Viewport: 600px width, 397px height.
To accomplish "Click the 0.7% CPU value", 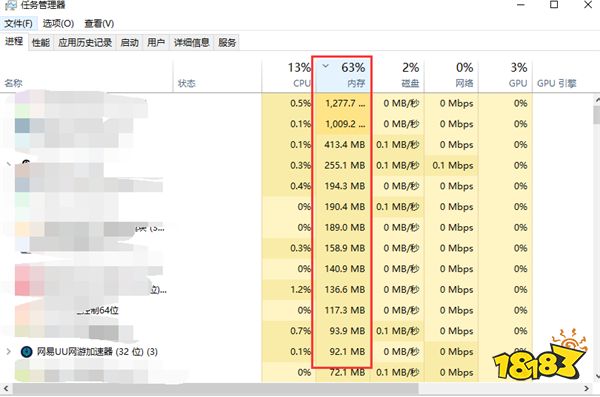I will click(x=300, y=331).
